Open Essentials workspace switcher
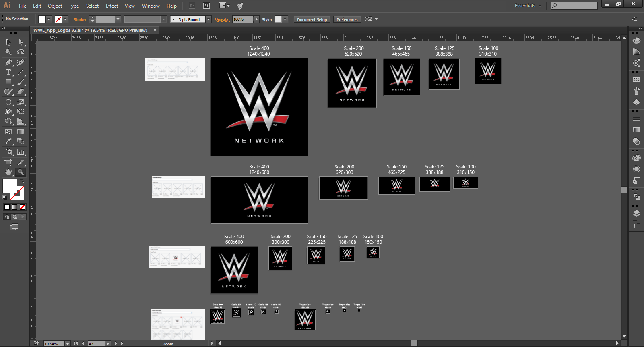 point(528,6)
